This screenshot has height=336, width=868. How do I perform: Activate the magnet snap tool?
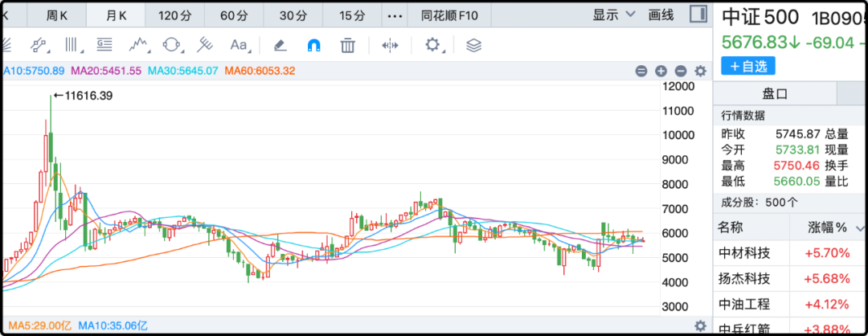point(313,45)
